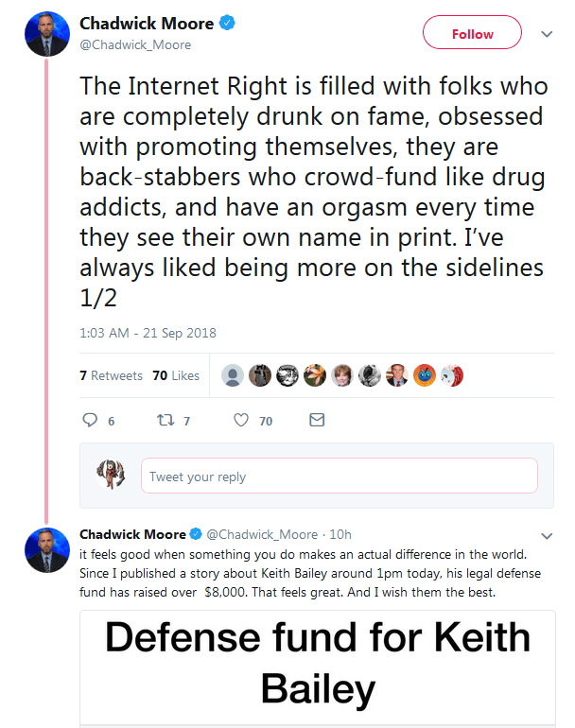Viewport: 575px width, 728px height.
Task: Click the 1:03 AM - 21 Sep 2018 timestamp
Action: click(x=148, y=332)
